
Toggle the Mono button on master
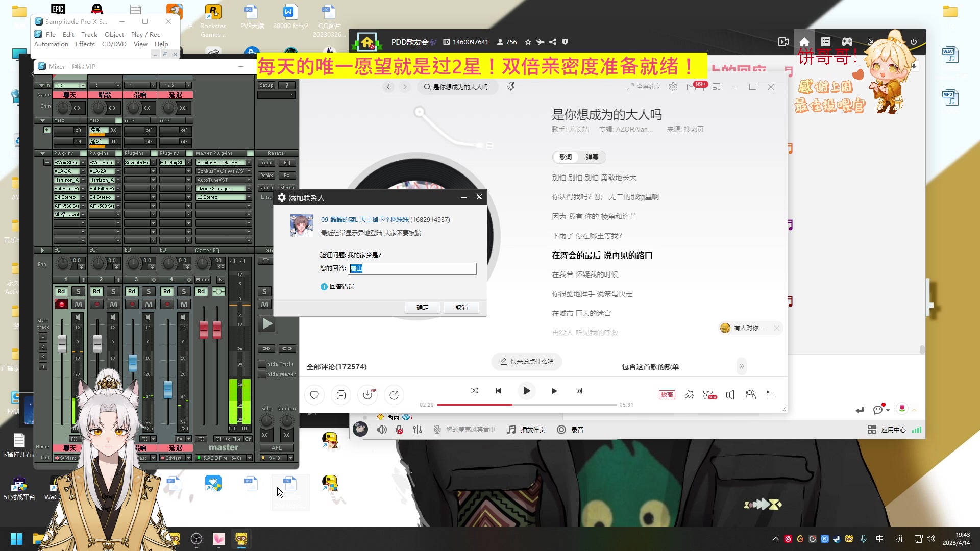pos(203,279)
